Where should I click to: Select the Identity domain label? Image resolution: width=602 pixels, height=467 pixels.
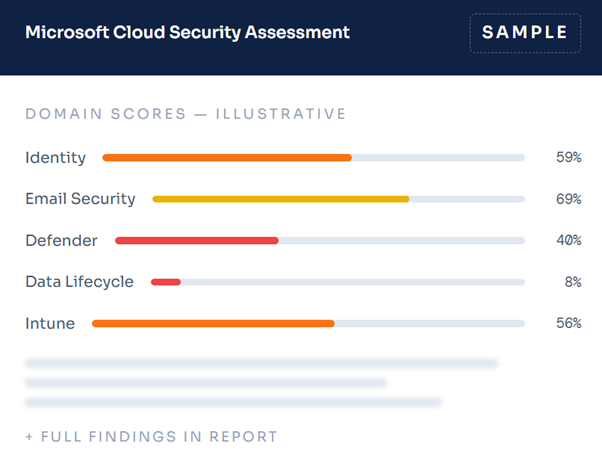coord(55,157)
